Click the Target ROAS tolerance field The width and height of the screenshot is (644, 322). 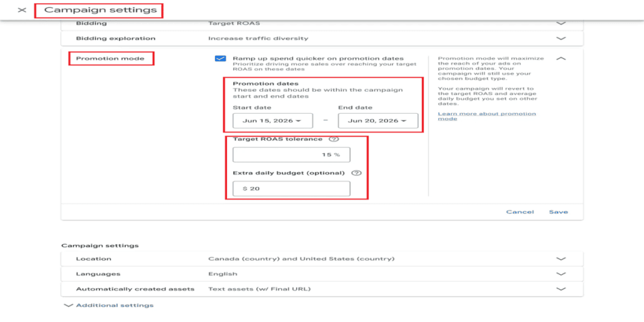292,155
